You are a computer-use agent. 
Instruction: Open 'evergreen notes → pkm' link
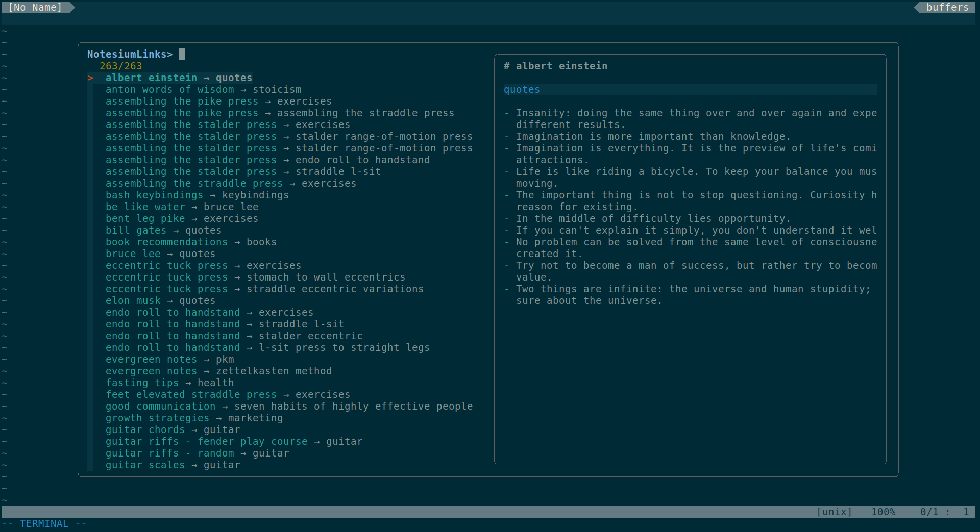coord(169,359)
